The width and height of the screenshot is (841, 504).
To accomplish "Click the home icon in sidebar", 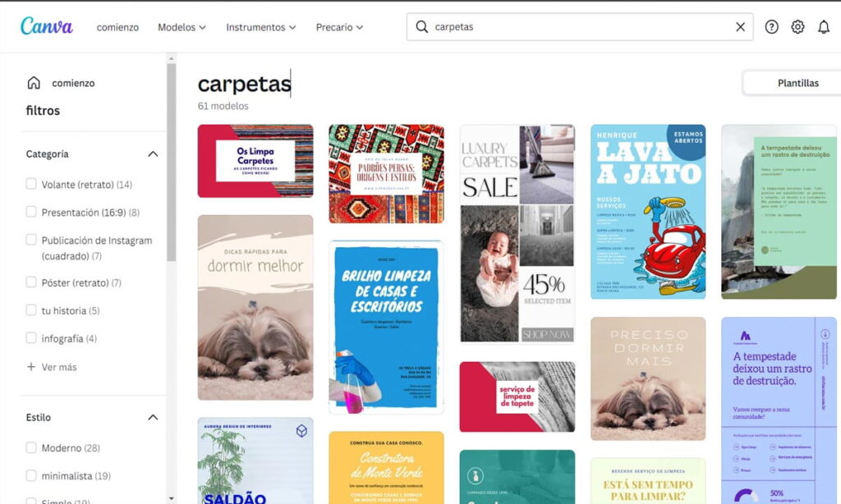I will [34, 83].
